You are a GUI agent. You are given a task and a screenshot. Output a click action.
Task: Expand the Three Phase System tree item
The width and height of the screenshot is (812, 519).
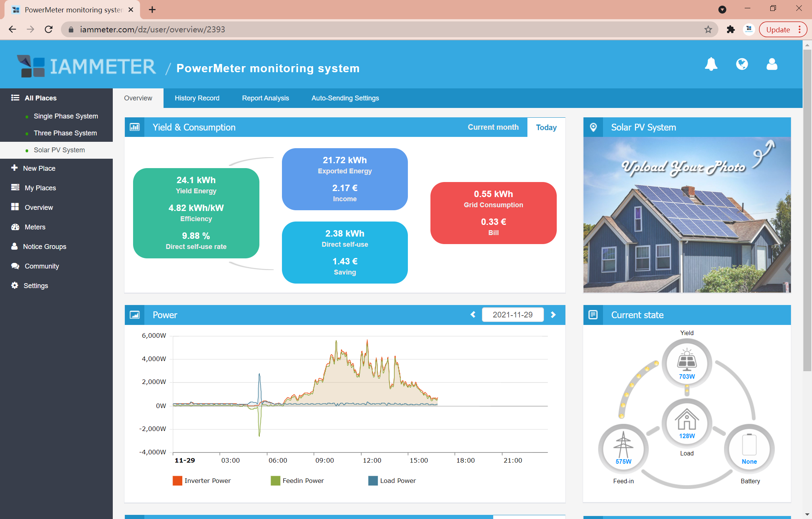click(x=65, y=133)
